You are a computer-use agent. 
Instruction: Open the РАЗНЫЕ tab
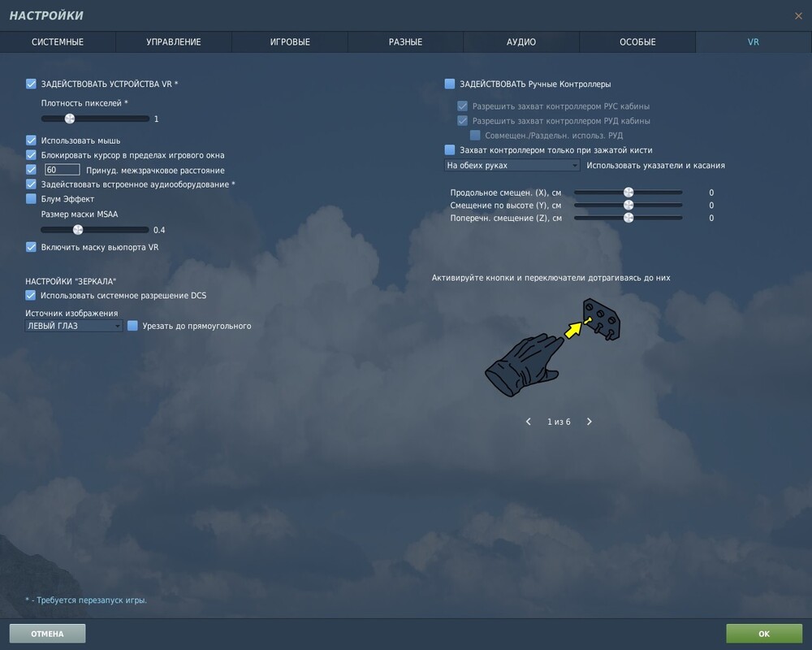click(405, 42)
